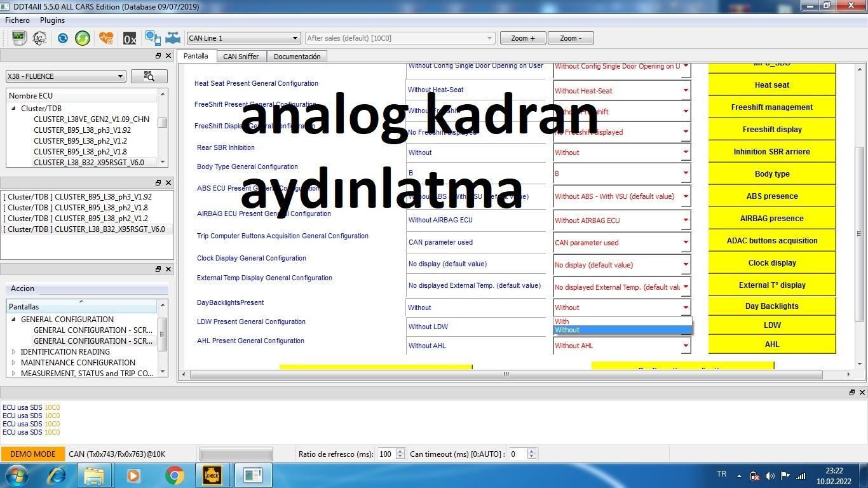Open the Fichero menu
Screen dimensions: 868x488
point(18,20)
